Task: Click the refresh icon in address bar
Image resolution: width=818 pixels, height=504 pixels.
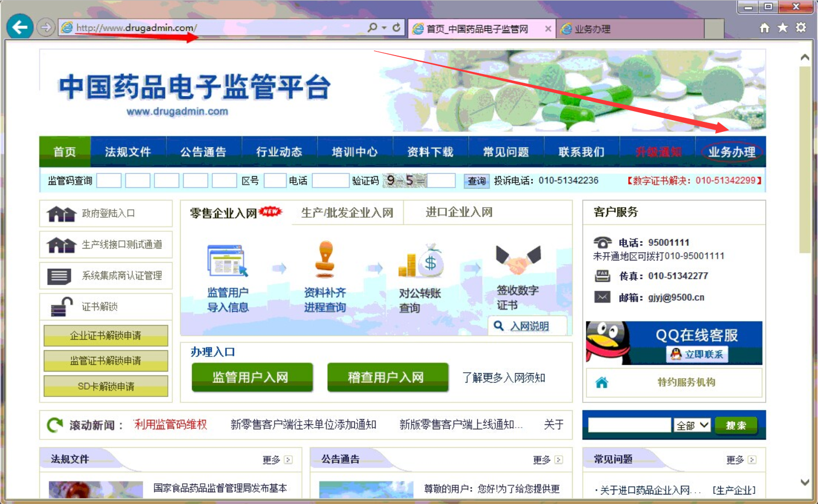Action: click(x=396, y=28)
